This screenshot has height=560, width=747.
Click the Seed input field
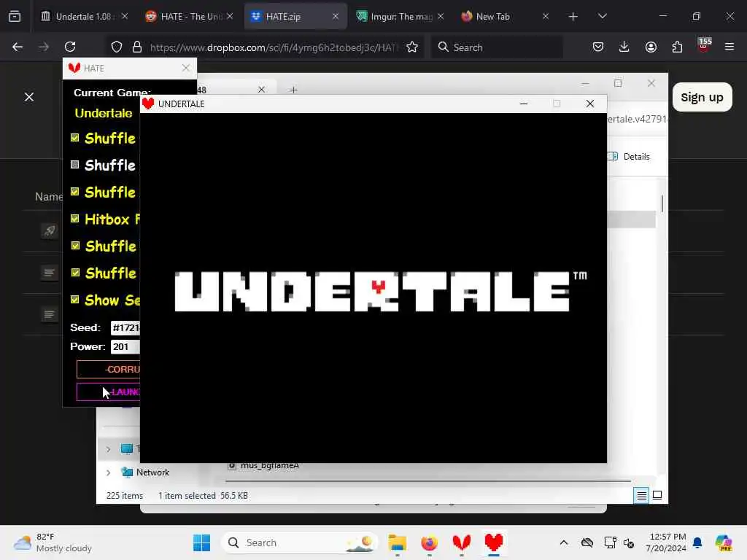125,327
